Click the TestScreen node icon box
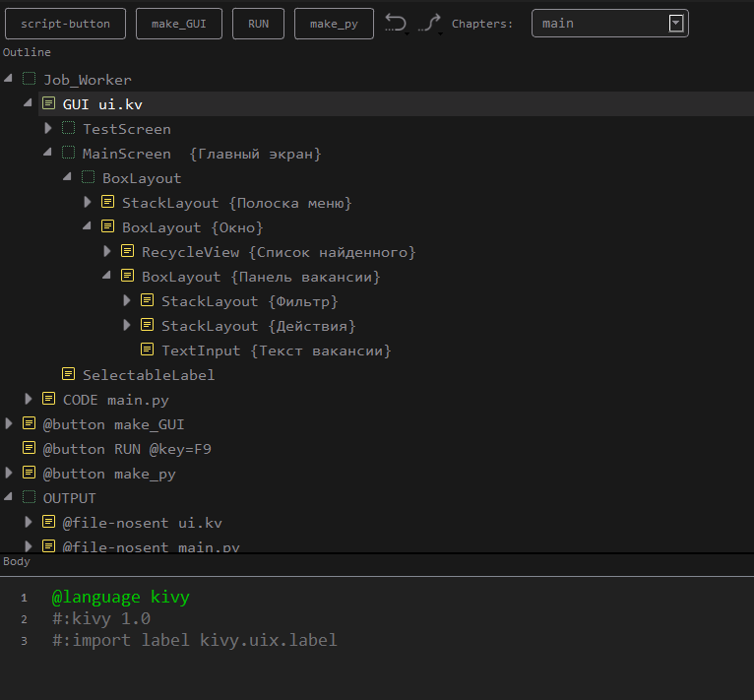Image resolution: width=754 pixels, height=700 pixels. [68, 128]
